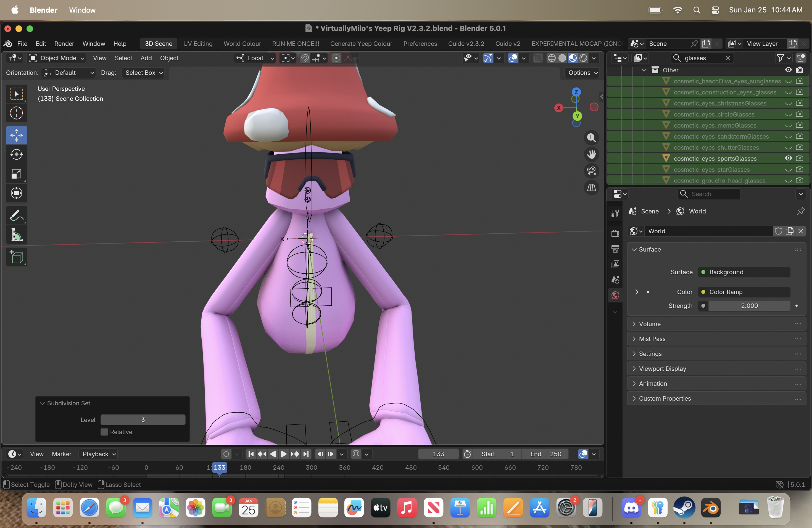Adjust the world Strength value slider

click(749, 306)
